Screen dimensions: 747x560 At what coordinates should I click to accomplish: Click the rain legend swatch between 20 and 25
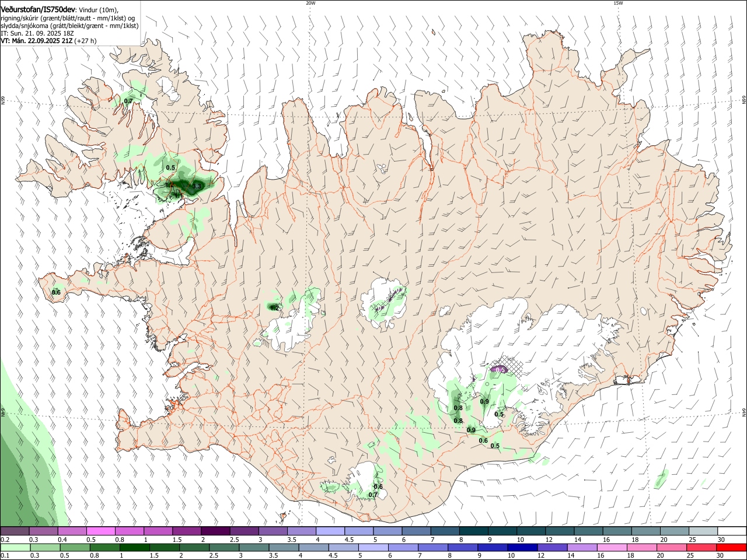[671, 547]
